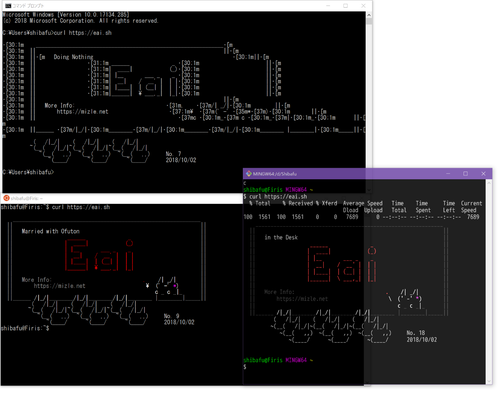Click https://mizle.net in the Ubuntu terminal output
500x395 pixels.
coord(59,286)
